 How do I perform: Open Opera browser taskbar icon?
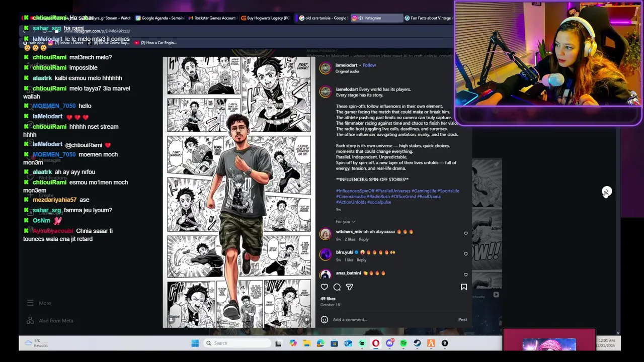click(x=375, y=343)
